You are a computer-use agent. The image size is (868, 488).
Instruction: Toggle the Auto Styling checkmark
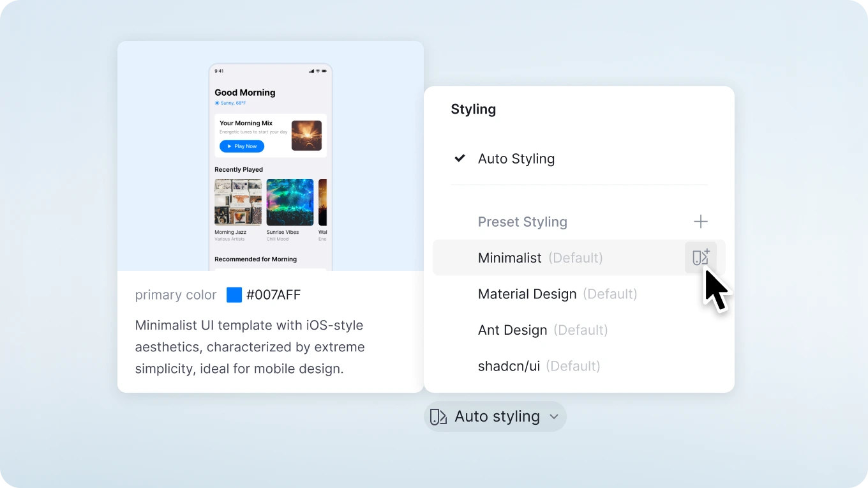pyautogui.click(x=460, y=158)
